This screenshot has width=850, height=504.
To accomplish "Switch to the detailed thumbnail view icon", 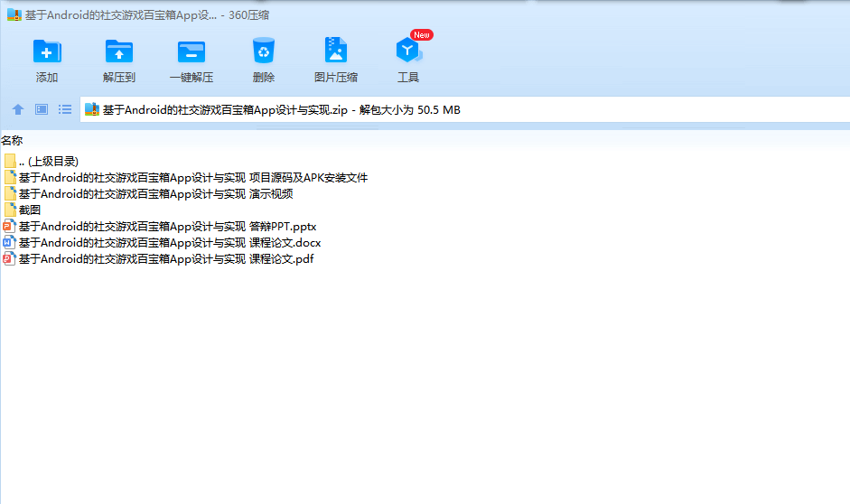I will coord(42,109).
